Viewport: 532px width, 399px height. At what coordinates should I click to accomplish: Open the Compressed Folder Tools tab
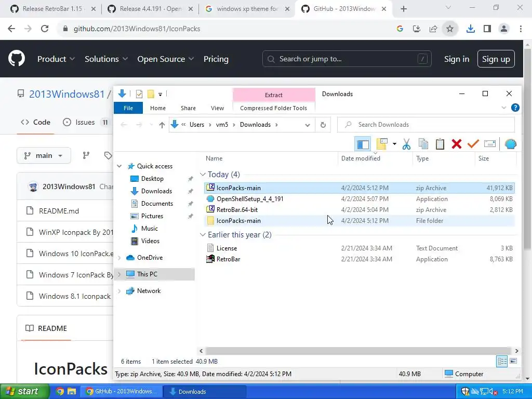[x=273, y=108]
